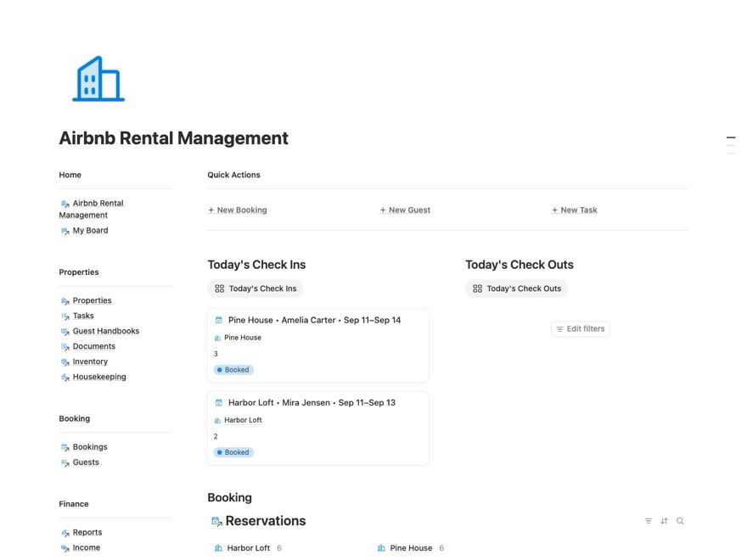Viewport: 747px width, 560px height.
Task: Open the Harbor Loft property link in card
Action: tap(239, 420)
